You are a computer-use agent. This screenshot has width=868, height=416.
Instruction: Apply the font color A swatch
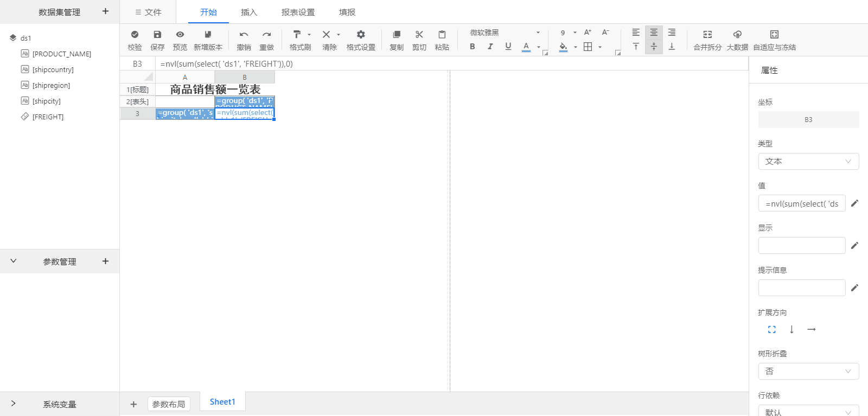(526, 47)
